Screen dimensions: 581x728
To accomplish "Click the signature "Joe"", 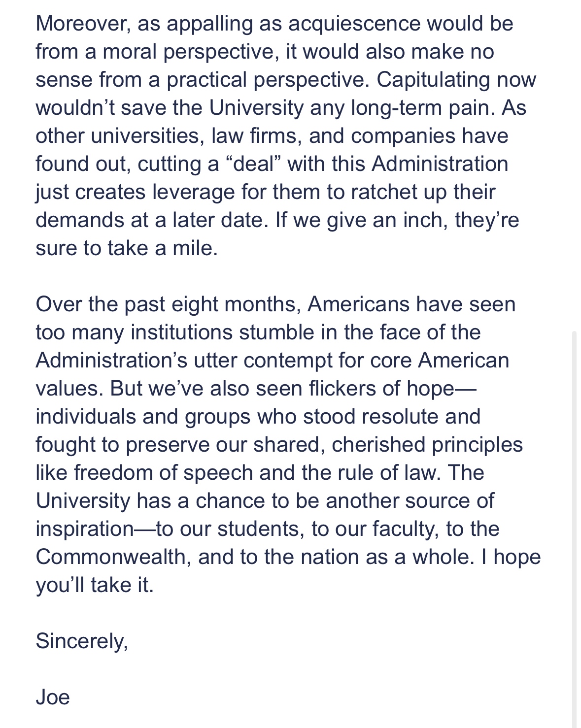I will point(53,697).
